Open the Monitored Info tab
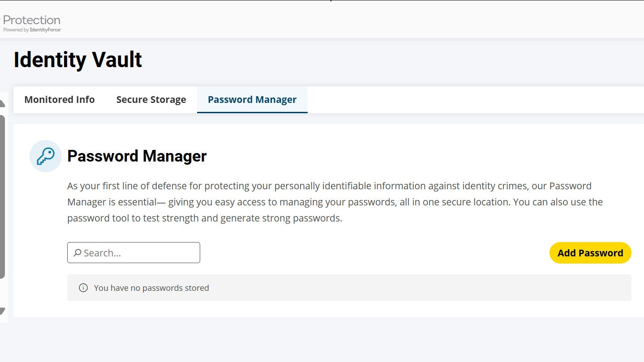This screenshot has width=644, height=362. point(60,100)
